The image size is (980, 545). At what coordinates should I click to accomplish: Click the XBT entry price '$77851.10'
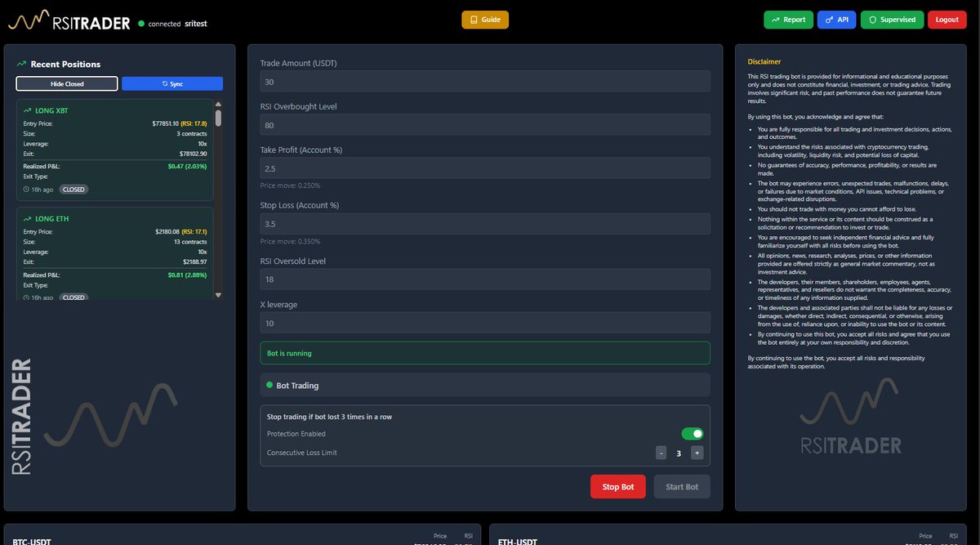(x=164, y=123)
